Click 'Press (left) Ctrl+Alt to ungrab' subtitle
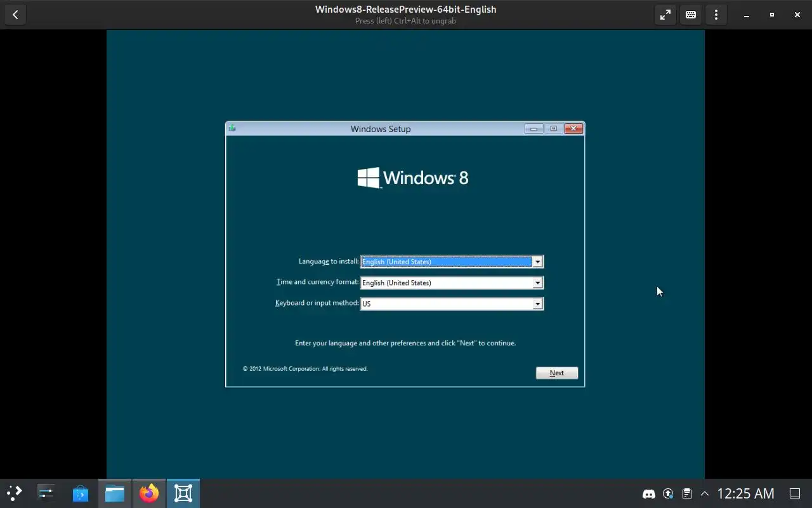Viewport: 812px width, 508px height. [x=406, y=21]
